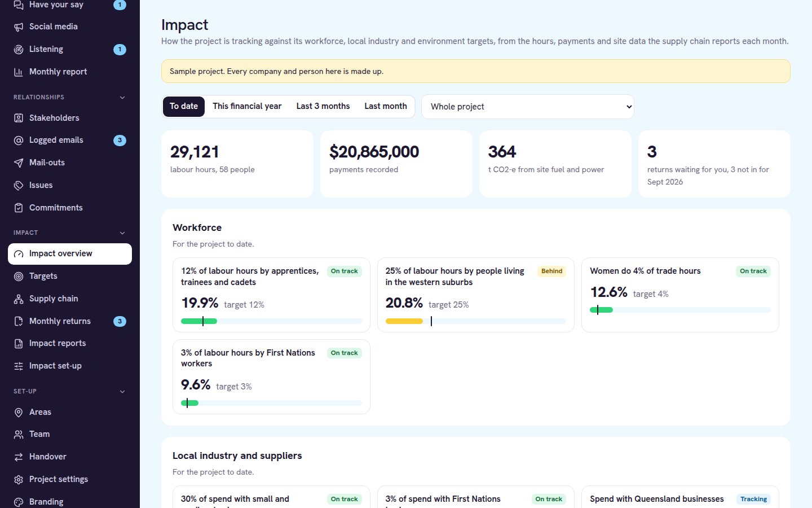The height and width of the screenshot is (508, 812).
Task: Click the 364 t CO2-e card
Action: (555, 164)
